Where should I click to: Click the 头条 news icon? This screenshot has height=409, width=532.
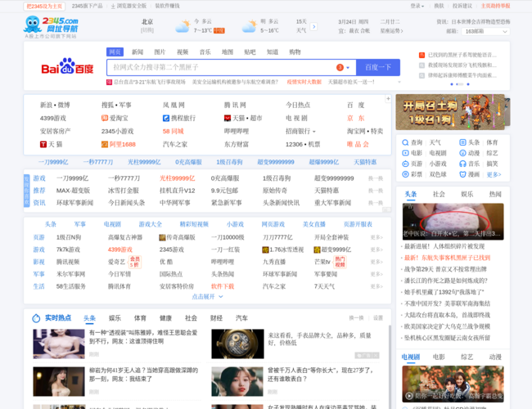click(462, 142)
